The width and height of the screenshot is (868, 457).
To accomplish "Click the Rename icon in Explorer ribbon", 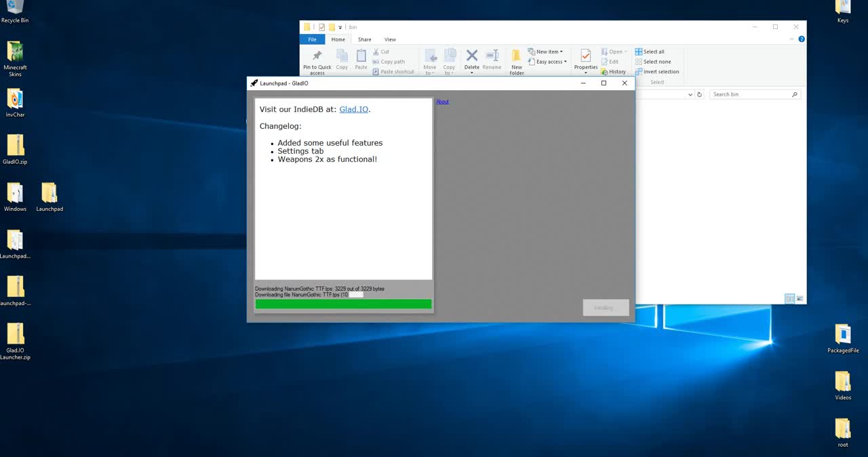I will 492,59.
